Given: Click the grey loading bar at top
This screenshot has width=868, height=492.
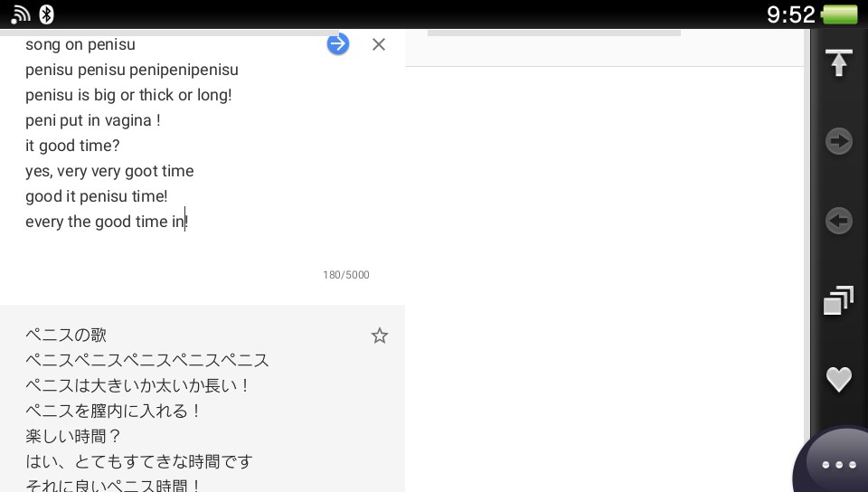Looking at the screenshot, I should pos(553,33).
